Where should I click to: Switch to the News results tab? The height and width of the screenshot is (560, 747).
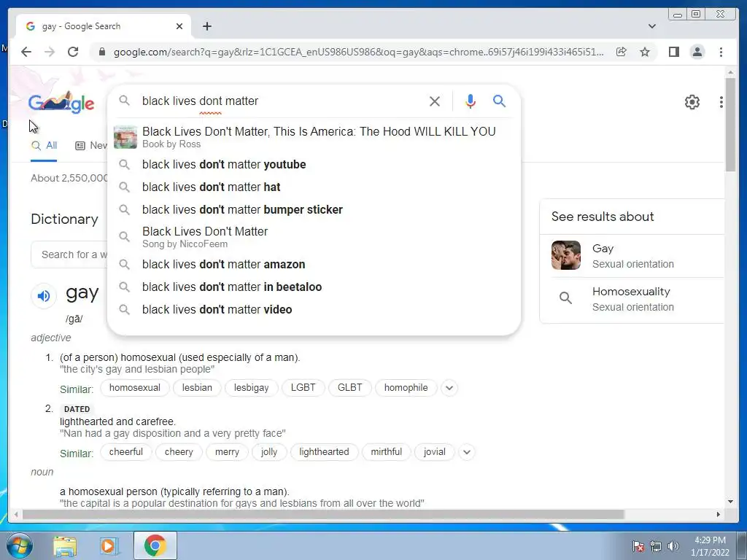pyautogui.click(x=91, y=146)
